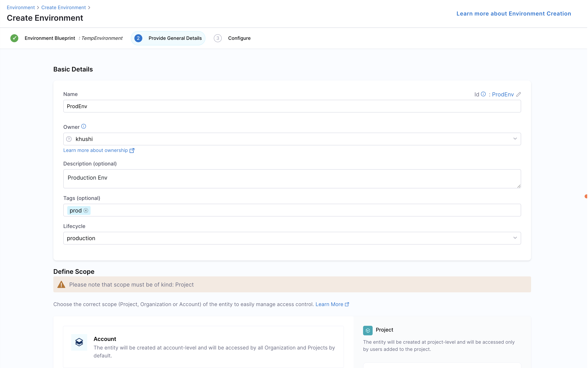Screen dimensions: 588x368
Task: Expand the Lifecycle dropdown set to production
Action: 292,238
